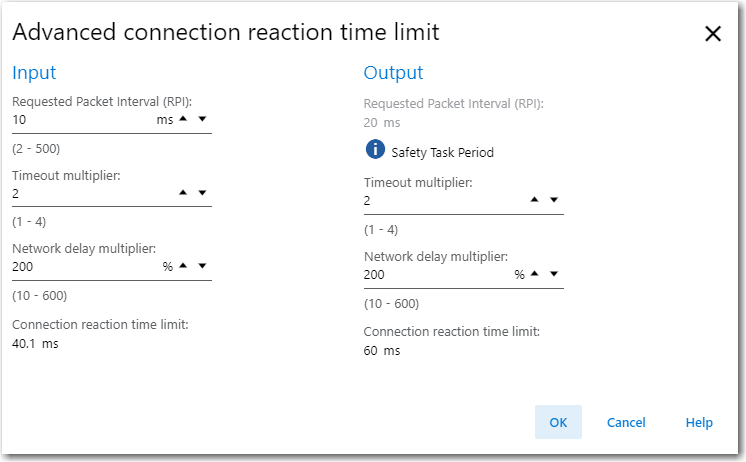This screenshot has width=746, height=462.
Task: Raise Input Network delay multiplier
Action: [183, 266]
